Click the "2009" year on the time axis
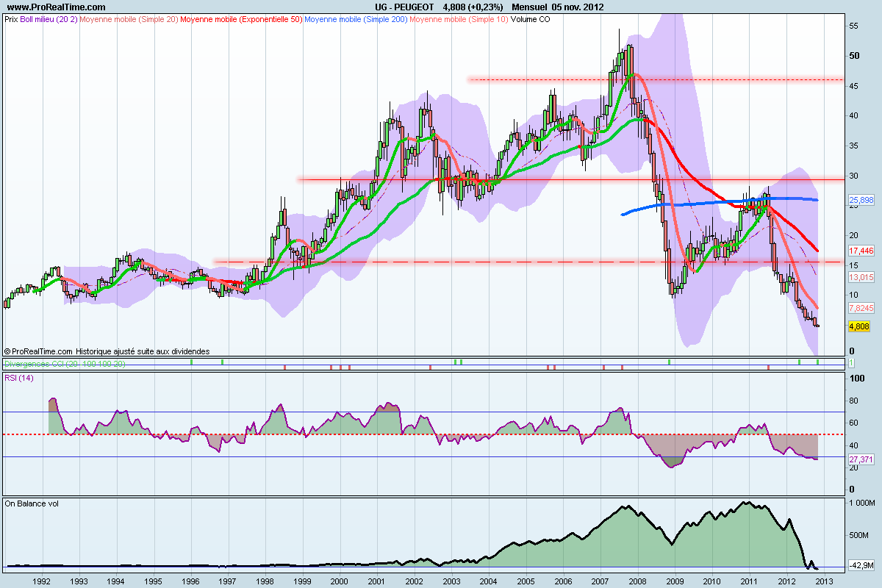Viewport: 882px width, 588px height. (x=675, y=580)
